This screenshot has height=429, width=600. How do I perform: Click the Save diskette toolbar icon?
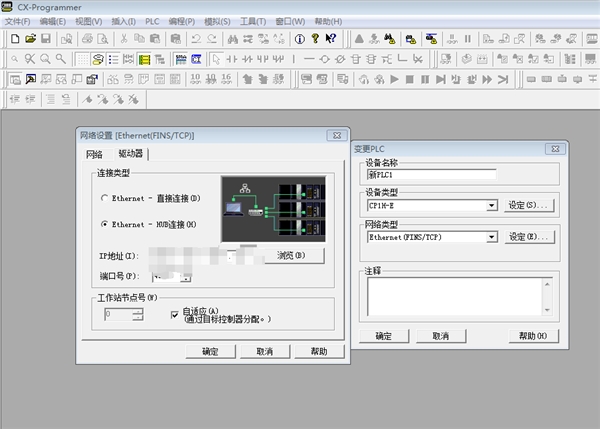[46, 39]
